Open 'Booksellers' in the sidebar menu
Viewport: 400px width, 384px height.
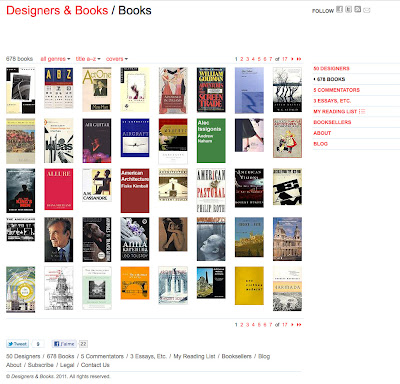[x=332, y=122]
